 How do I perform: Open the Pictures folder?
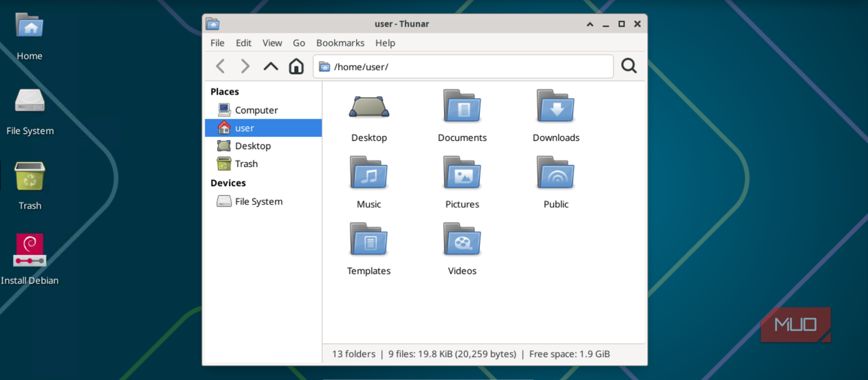click(462, 173)
